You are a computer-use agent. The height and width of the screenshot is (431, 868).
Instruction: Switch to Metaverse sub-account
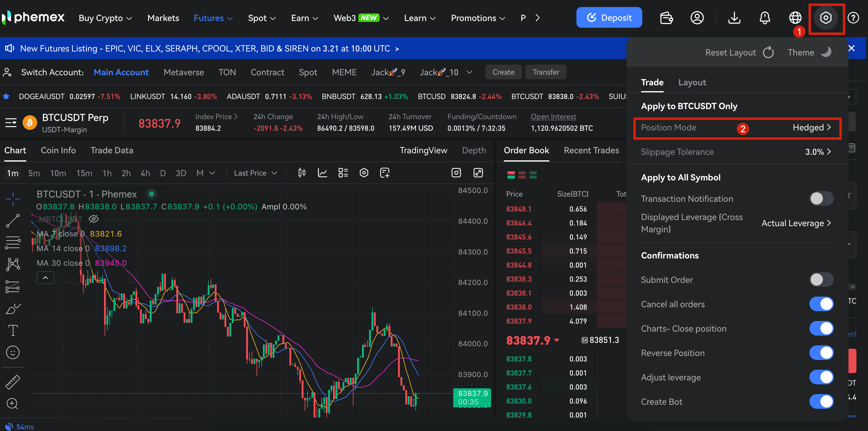(184, 72)
